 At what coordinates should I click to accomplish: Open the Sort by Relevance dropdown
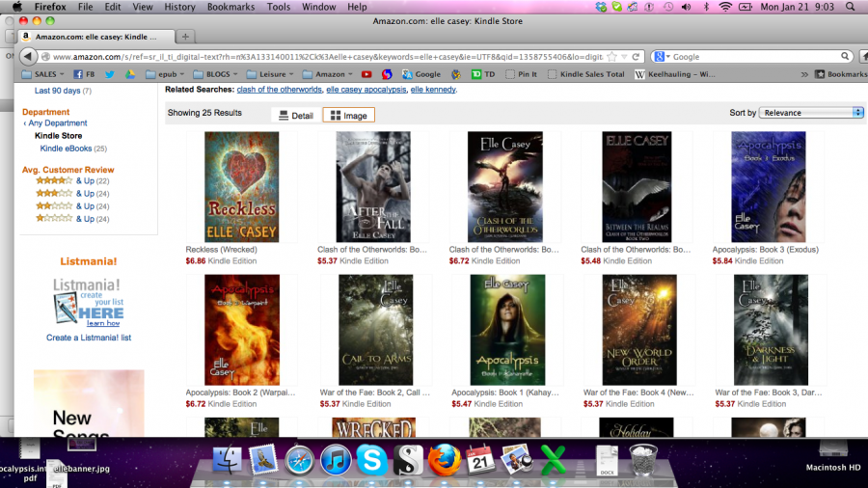[x=811, y=112]
